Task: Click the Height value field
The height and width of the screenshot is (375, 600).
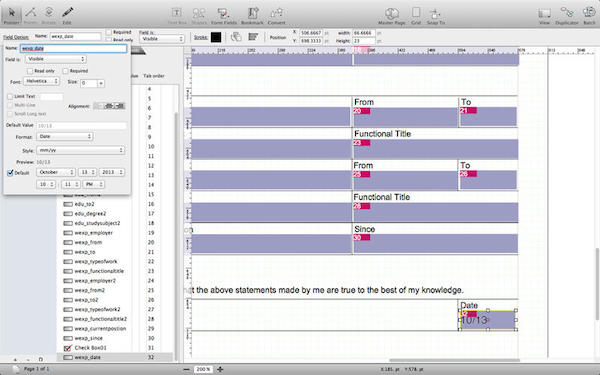Action: pyautogui.click(x=364, y=41)
